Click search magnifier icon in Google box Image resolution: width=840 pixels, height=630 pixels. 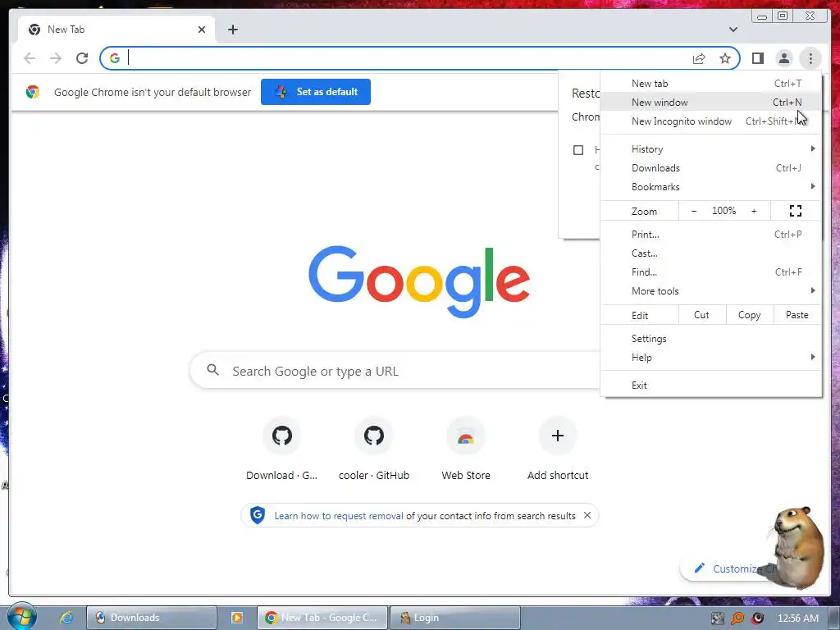point(212,370)
